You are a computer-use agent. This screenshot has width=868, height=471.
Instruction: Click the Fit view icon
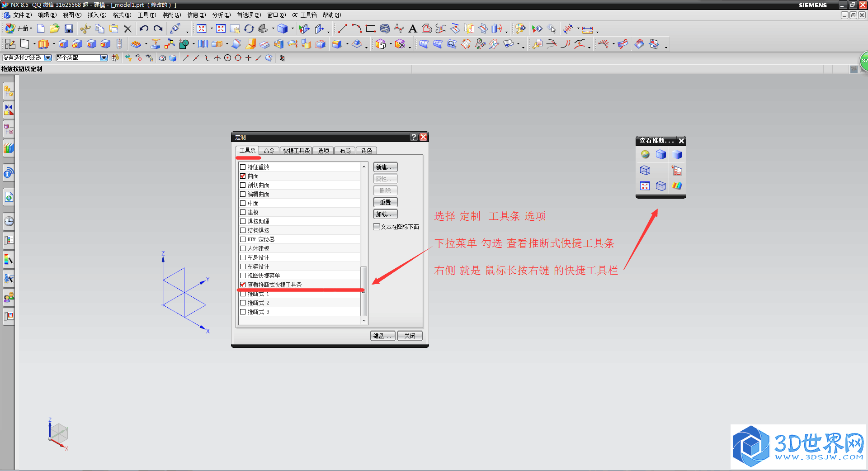pyautogui.click(x=202, y=29)
